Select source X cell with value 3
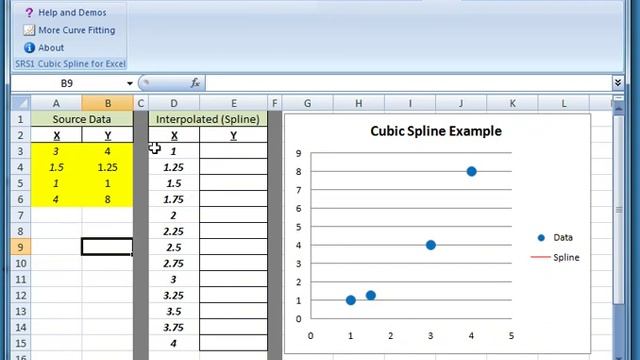The width and height of the screenshot is (640, 360). coord(56,151)
